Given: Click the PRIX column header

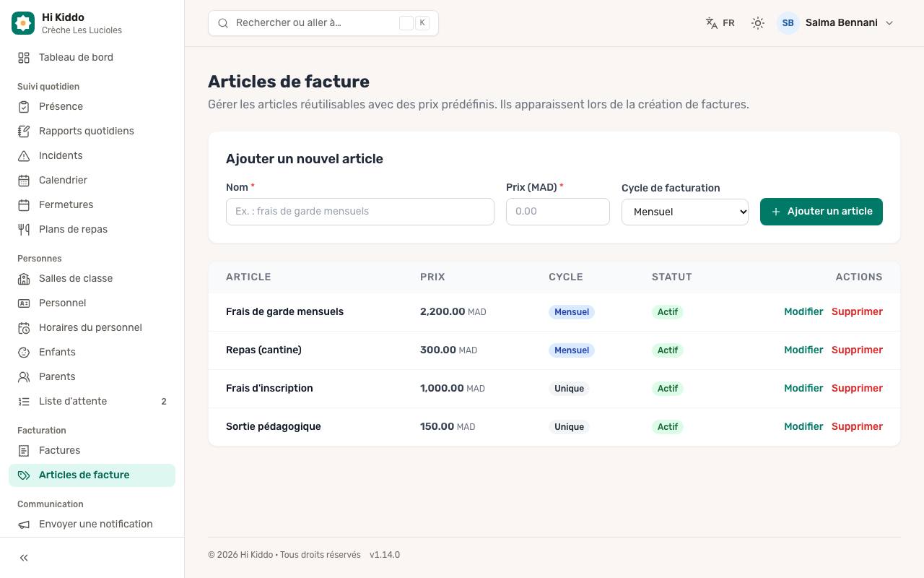Looking at the screenshot, I should (432, 277).
